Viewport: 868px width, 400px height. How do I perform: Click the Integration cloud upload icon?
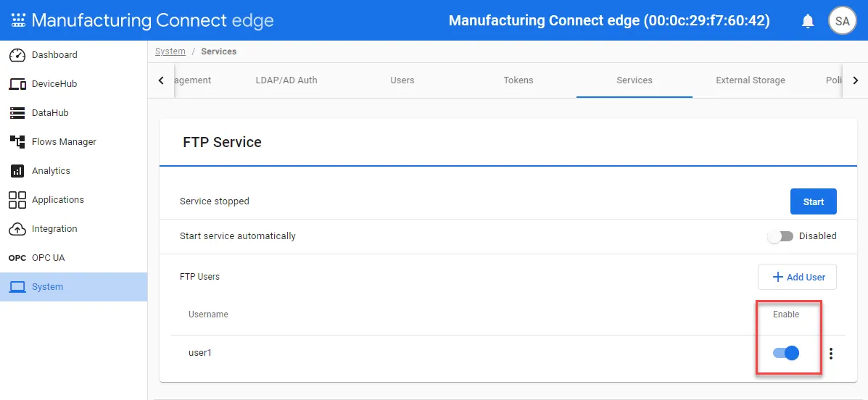coord(17,228)
